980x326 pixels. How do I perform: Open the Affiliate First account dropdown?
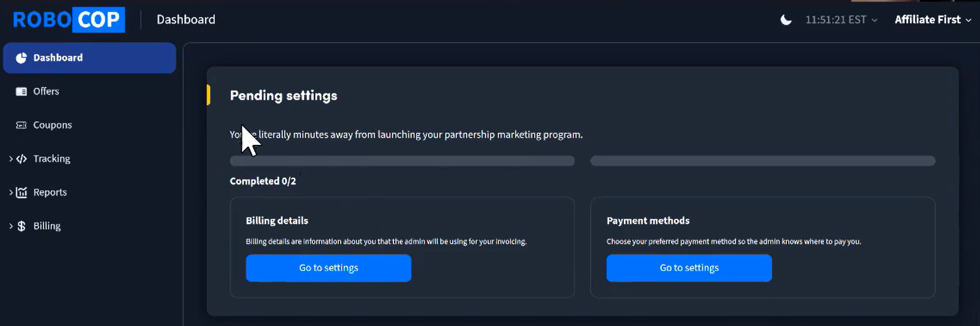(x=933, y=20)
